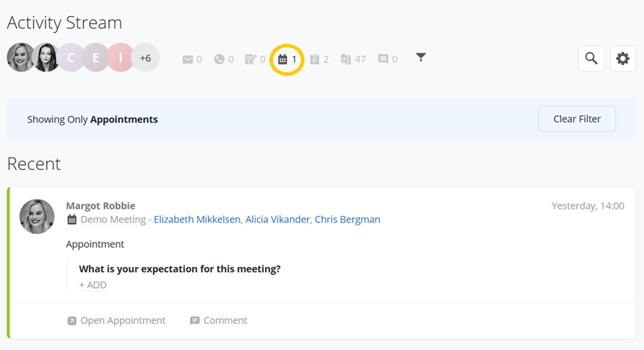Viewport: 644px width, 350px height.
Task: Filter by documents icon showing 47
Action: point(346,60)
